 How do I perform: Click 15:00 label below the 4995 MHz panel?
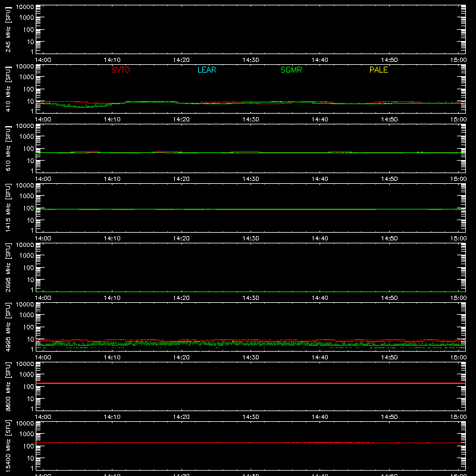458,358
